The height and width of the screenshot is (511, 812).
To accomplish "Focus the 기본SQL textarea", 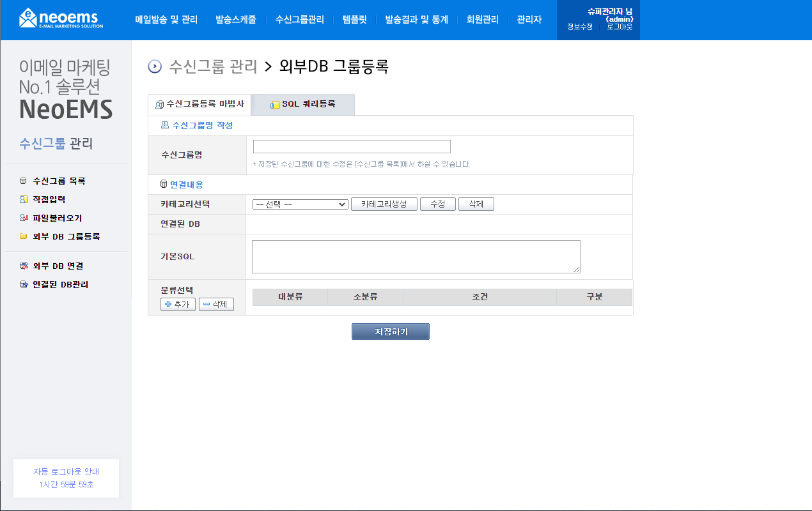I will [416, 257].
